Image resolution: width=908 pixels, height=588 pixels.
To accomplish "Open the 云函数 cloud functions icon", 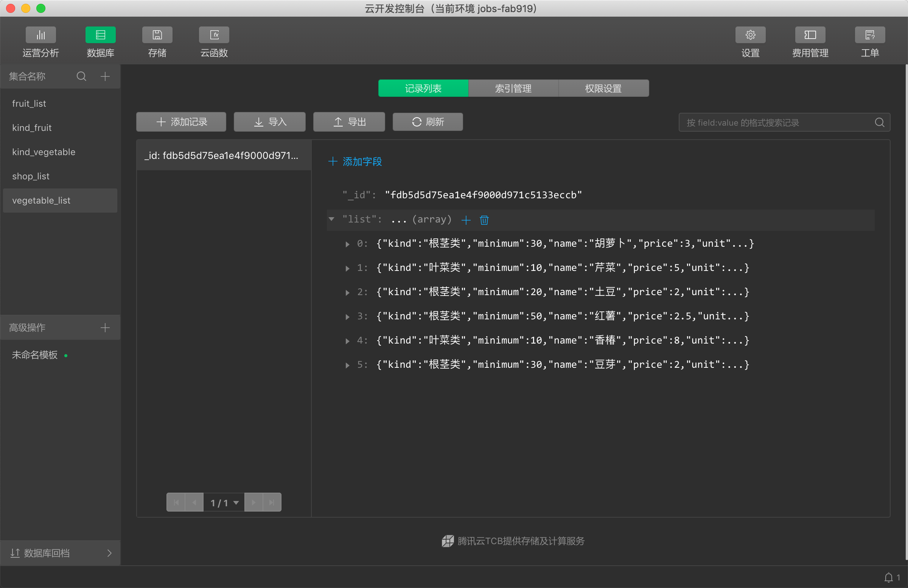I will pyautogui.click(x=214, y=35).
